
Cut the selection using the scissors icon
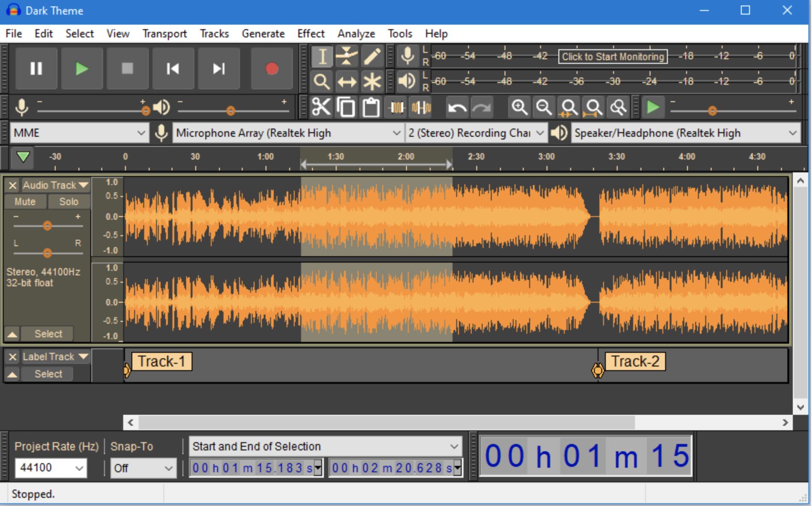(x=321, y=108)
